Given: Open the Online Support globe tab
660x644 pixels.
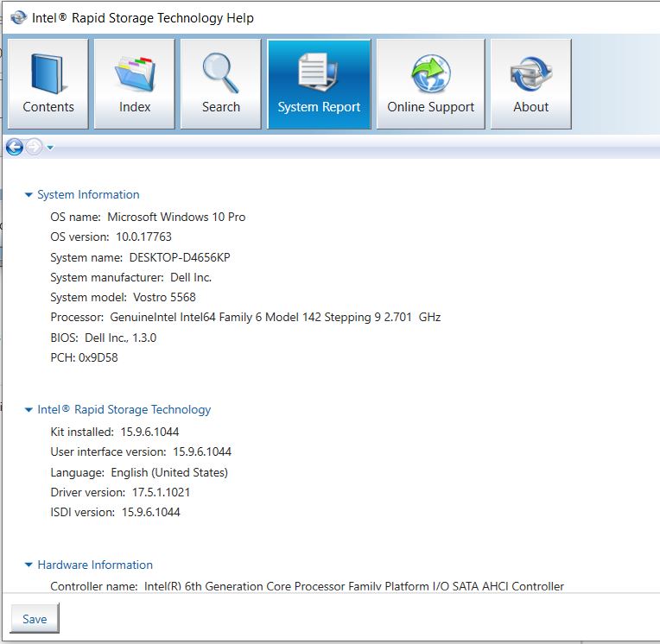Looking at the screenshot, I should (430, 84).
